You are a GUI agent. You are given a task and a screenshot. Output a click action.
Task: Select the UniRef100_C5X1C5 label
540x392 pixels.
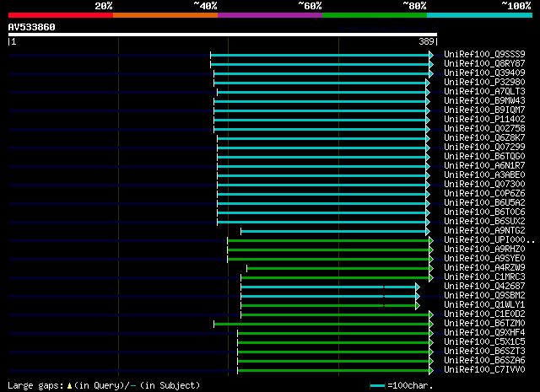click(x=484, y=342)
